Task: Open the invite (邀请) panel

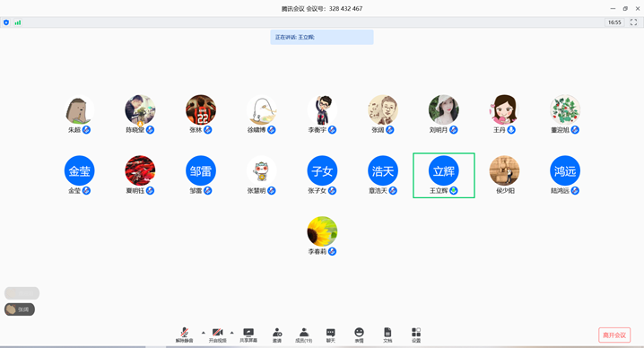Action: tap(277, 335)
